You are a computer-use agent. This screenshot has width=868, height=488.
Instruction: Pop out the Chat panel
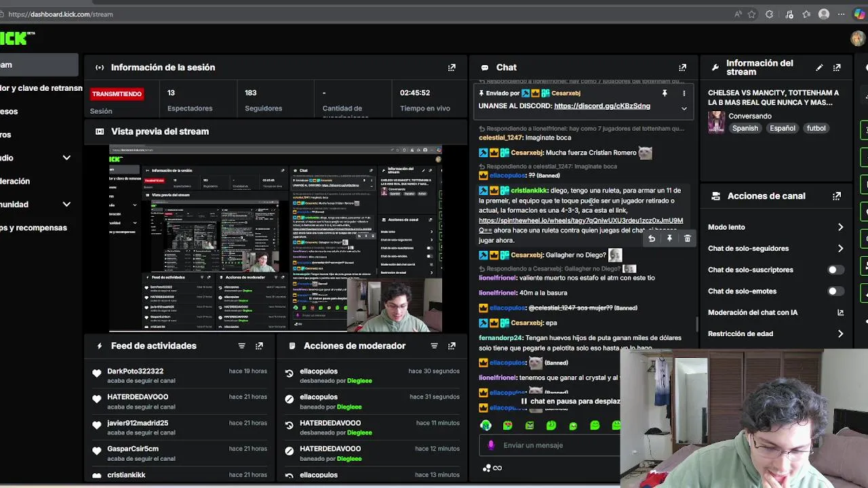click(682, 68)
